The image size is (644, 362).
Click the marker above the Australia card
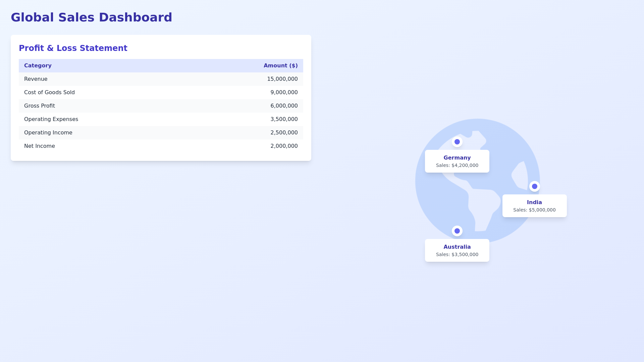pos(457,231)
